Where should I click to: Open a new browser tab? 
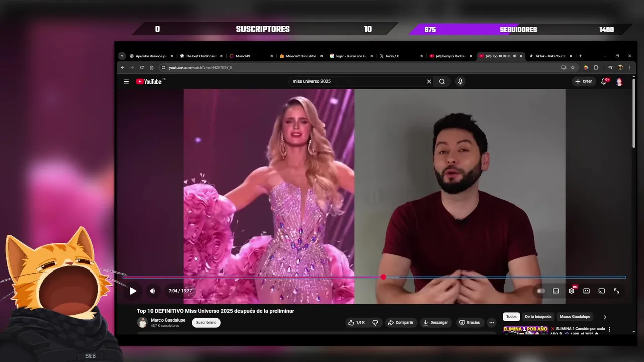pos(580,56)
